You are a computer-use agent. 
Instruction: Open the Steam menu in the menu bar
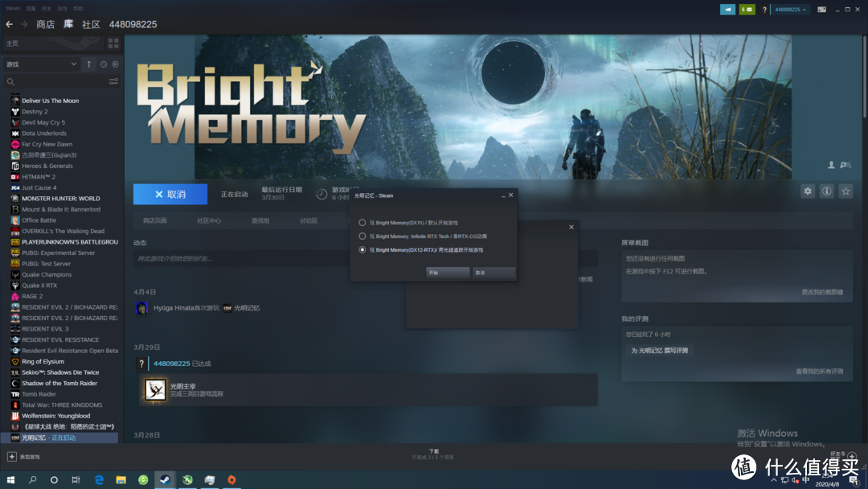click(12, 8)
